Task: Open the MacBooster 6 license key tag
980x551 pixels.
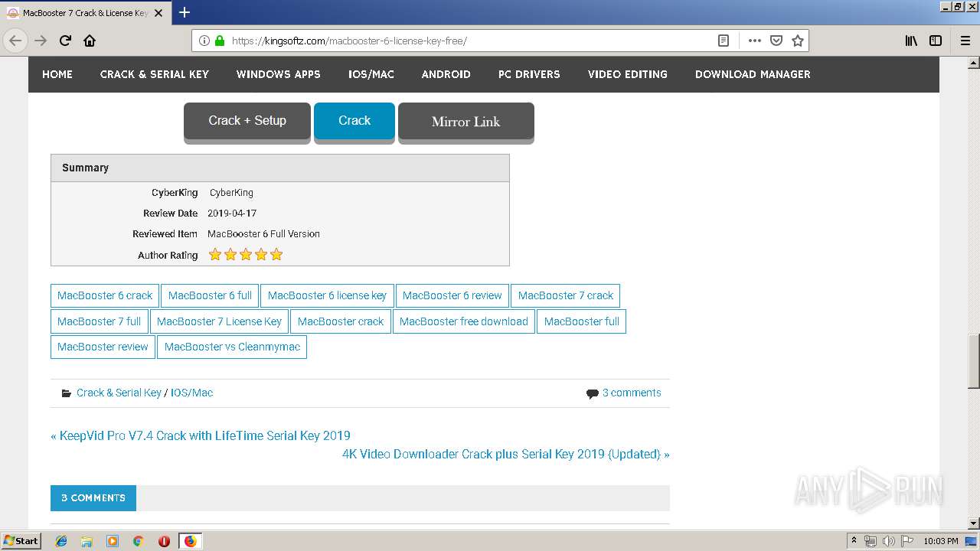Action: click(x=327, y=295)
